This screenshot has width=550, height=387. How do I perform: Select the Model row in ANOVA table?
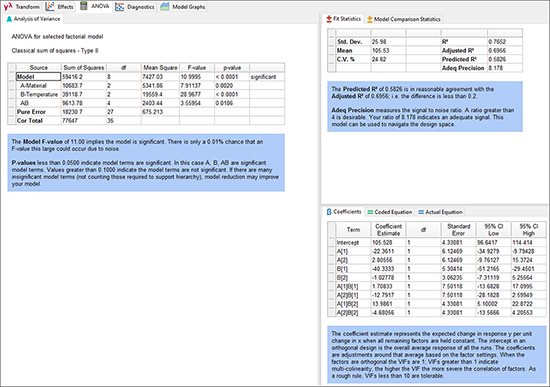146,76
